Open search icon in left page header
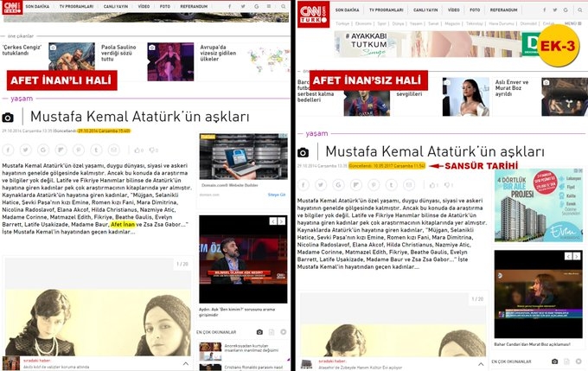The height and width of the screenshot is (371, 588). click(x=284, y=6)
